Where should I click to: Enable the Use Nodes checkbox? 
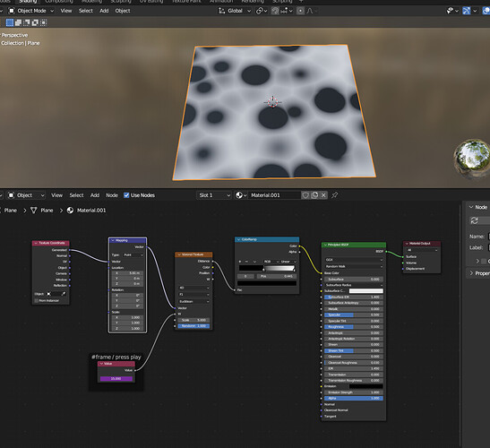[126, 195]
